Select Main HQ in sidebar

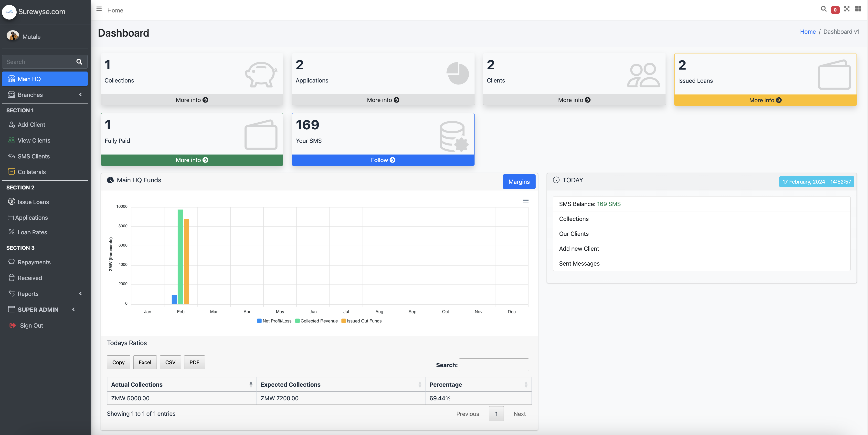point(45,79)
